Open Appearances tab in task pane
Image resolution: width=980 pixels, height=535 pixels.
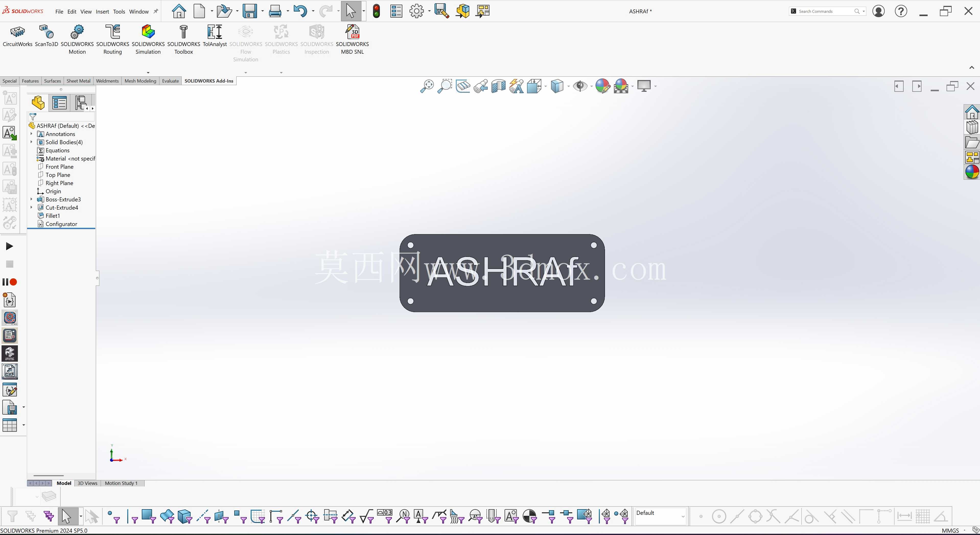pyautogui.click(x=972, y=172)
